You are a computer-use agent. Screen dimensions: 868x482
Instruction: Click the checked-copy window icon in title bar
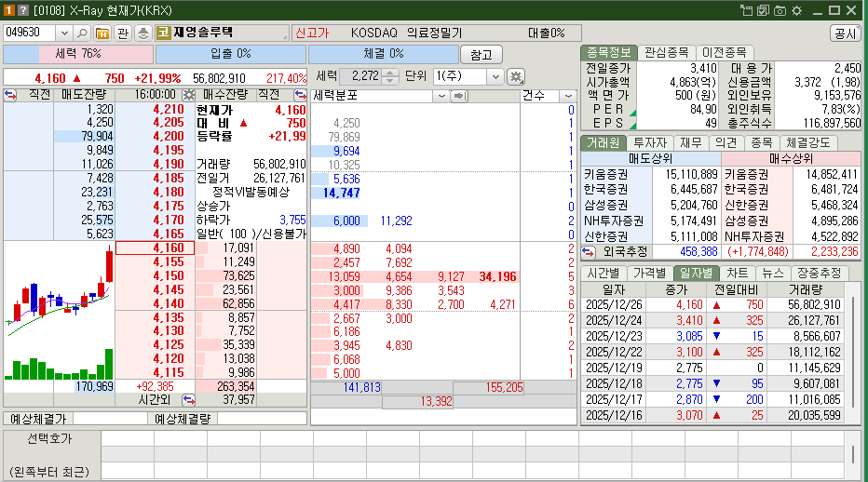click(763, 10)
